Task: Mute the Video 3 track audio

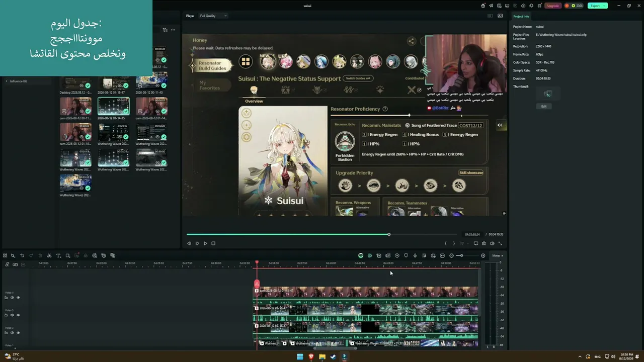Action: [12, 315]
